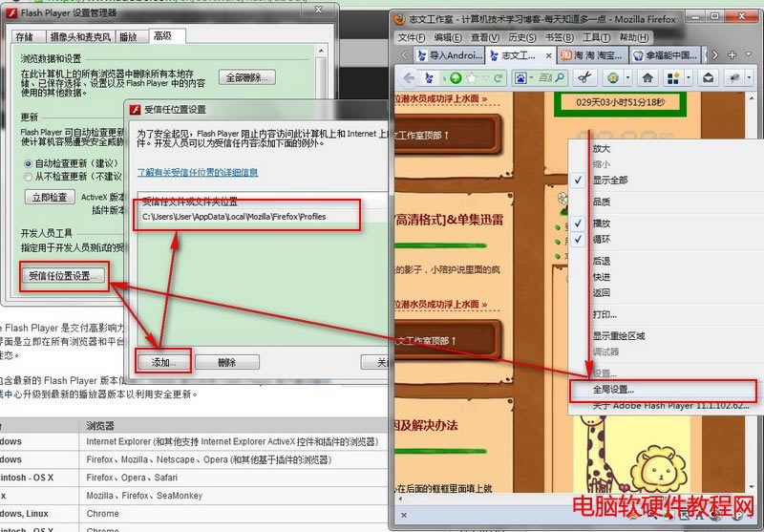This screenshot has width=764, height=532.
Task: Click the Baidu paw search engine icon
Action: pos(520,78)
